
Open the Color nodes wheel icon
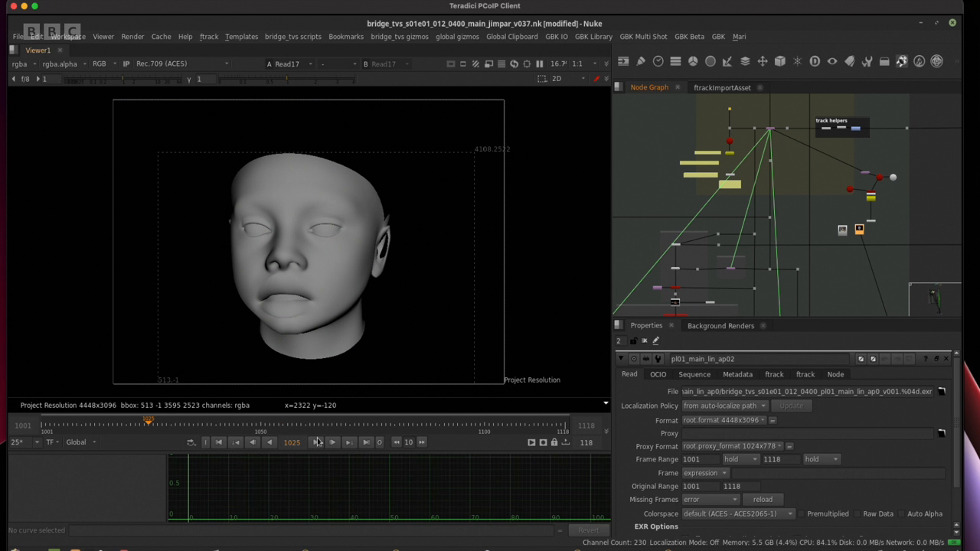693,61
